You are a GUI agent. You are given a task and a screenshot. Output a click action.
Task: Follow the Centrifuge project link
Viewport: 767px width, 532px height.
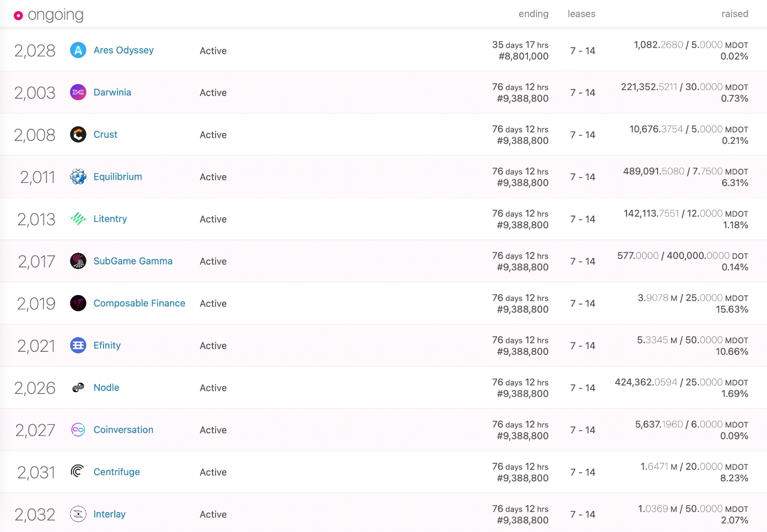116,472
